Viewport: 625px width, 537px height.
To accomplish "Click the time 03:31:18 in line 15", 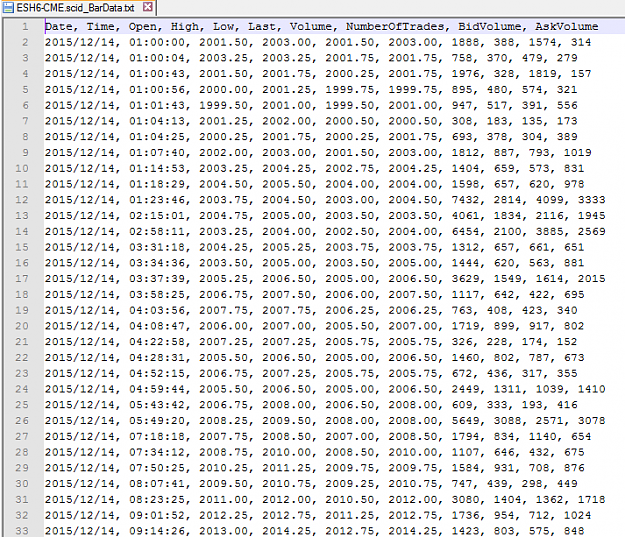I will click(x=157, y=247).
